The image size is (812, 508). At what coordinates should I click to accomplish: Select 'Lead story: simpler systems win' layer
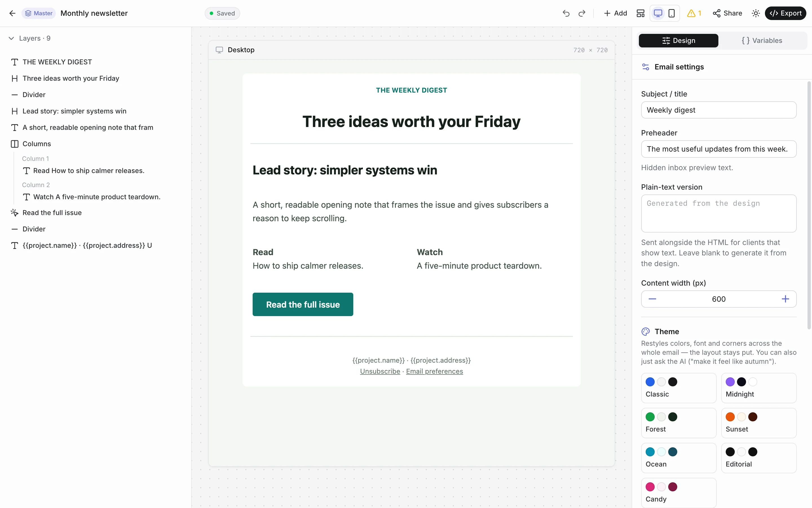[96, 111]
